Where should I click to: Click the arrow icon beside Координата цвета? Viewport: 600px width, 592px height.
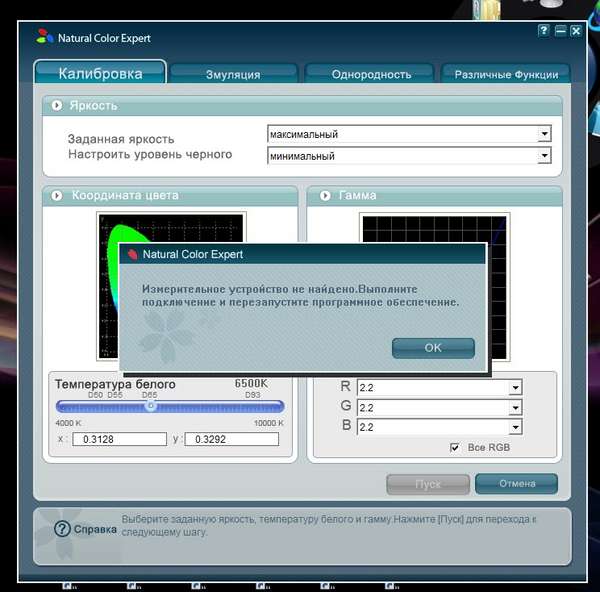click(x=57, y=196)
